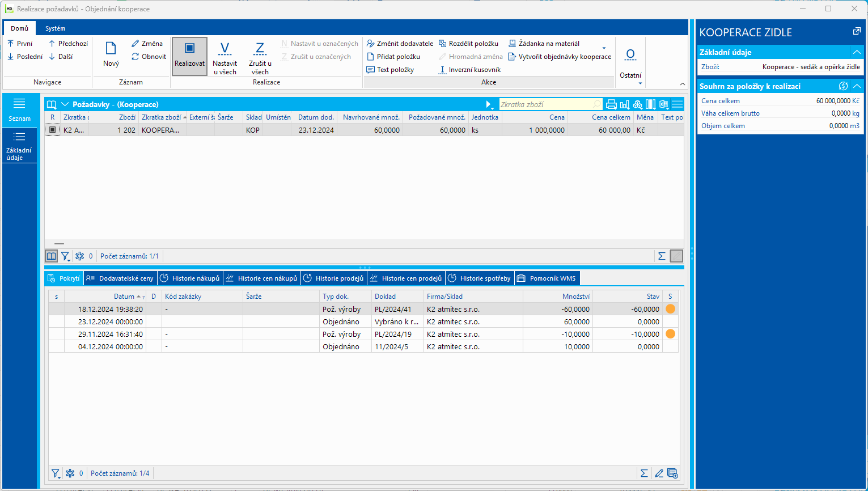Click the Excel export icon
The height and width of the screenshot is (491, 868).
[664, 104]
